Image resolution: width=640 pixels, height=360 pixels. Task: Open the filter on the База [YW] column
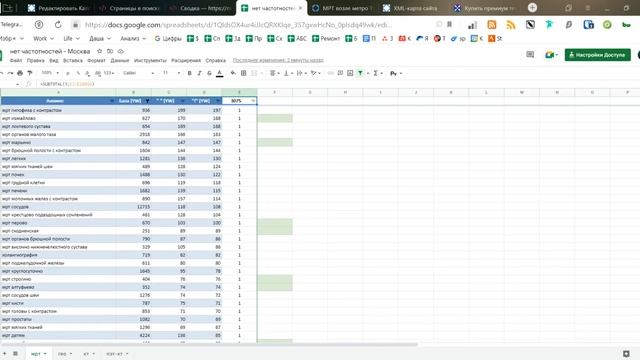point(147,101)
